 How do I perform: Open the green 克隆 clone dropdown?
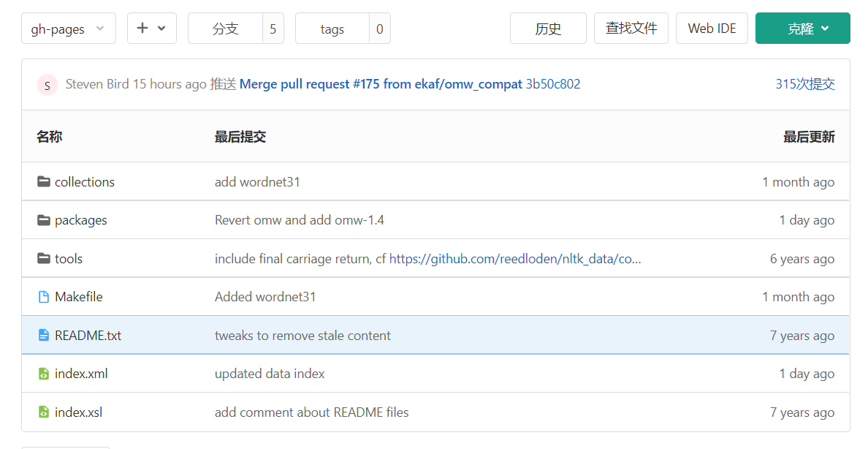802,29
